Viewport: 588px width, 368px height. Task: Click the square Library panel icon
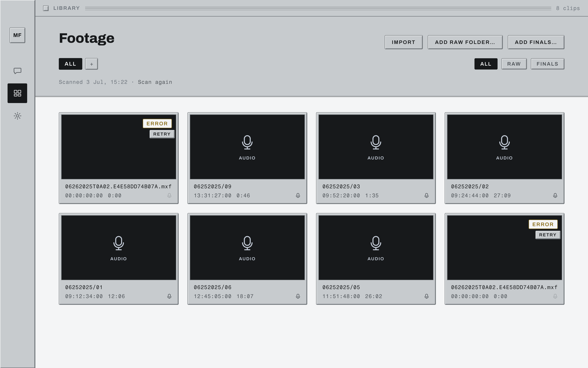[46, 8]
